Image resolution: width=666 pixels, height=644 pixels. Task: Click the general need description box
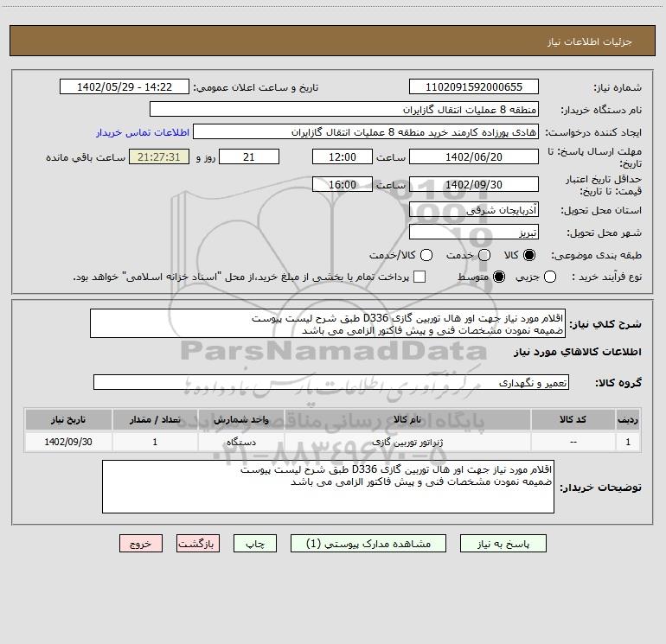coord(328,323)
